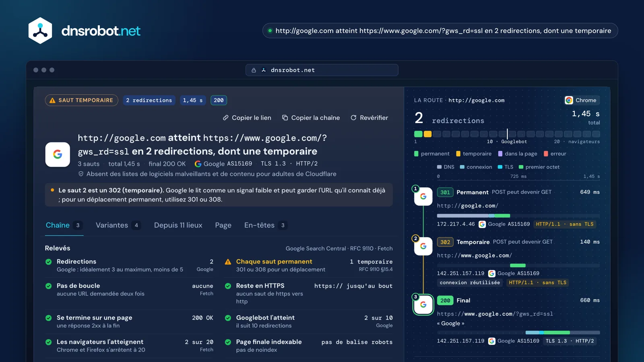Viewport: 644px width, 362px height.
Task: Click the Reste en HTTPS check icon
Action: (x=228, y=286)
